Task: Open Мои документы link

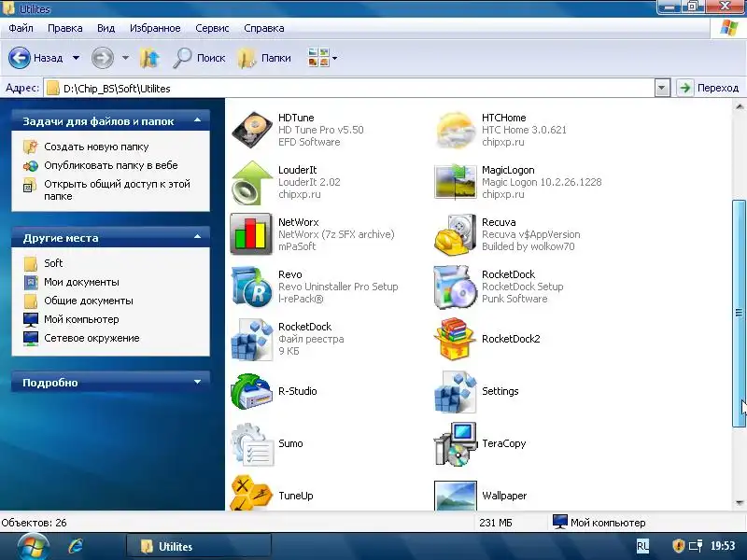Action: [x=81, y=282]
